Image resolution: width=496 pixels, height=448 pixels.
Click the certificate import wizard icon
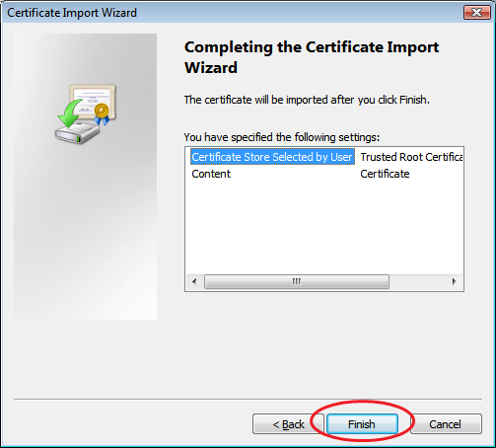pyautogui.click(x=86, y=113)
